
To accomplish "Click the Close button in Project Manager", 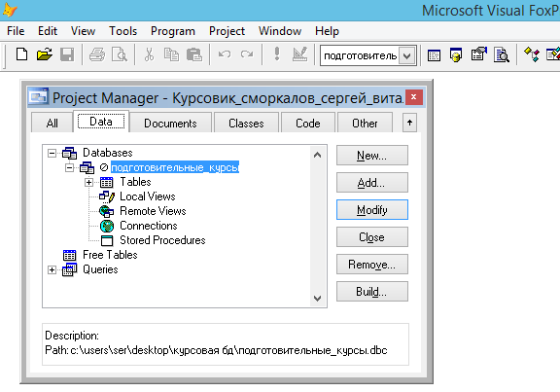I will [371, 237].
